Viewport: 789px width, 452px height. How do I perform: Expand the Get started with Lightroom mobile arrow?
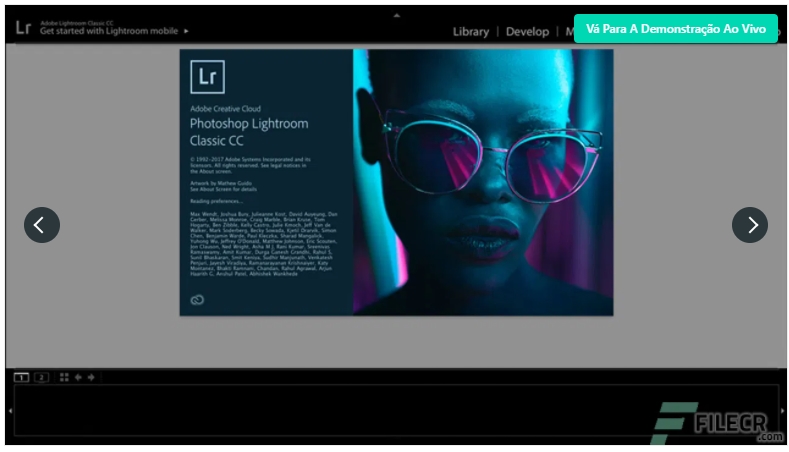186,31
